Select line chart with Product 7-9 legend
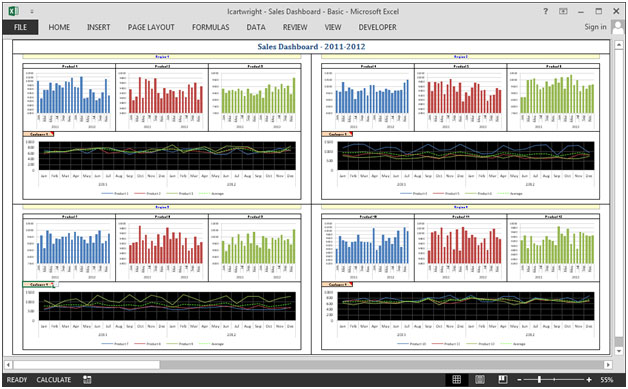628x389 pixels. click(x=162, y=318)
